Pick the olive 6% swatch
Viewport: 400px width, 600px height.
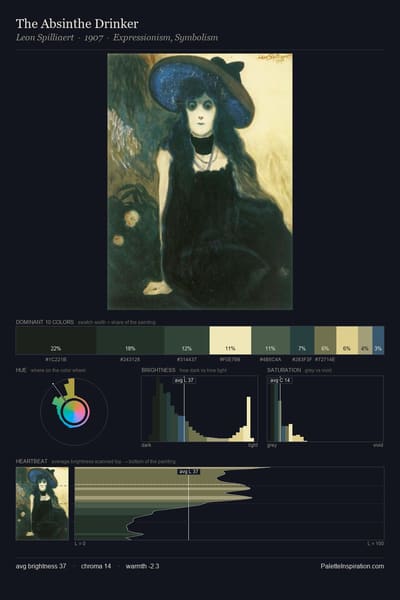[325, 340]
